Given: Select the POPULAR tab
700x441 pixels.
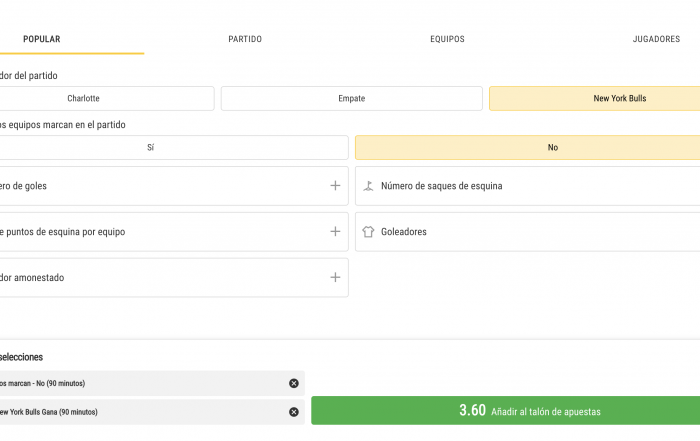Looking at the screenshot, I should coord(42,39).
